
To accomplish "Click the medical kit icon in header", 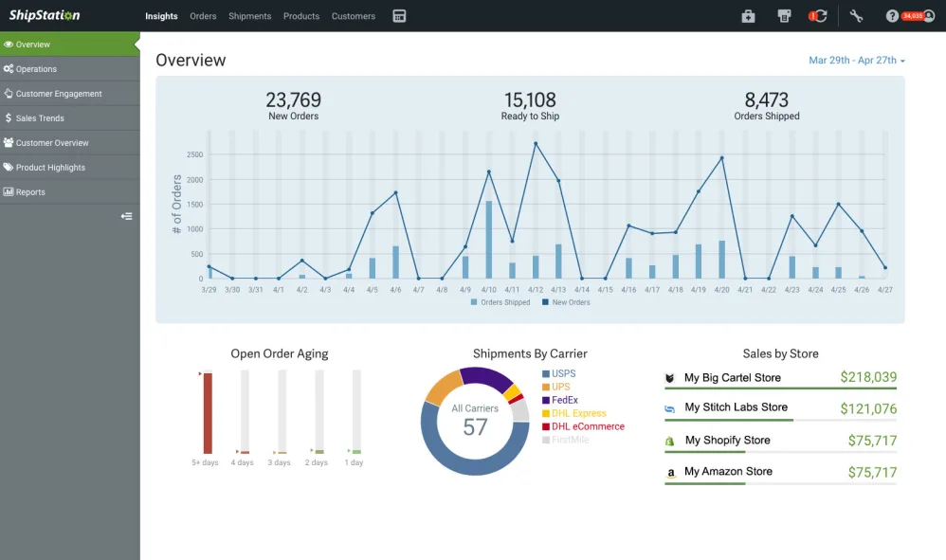I will coord(748,16).
